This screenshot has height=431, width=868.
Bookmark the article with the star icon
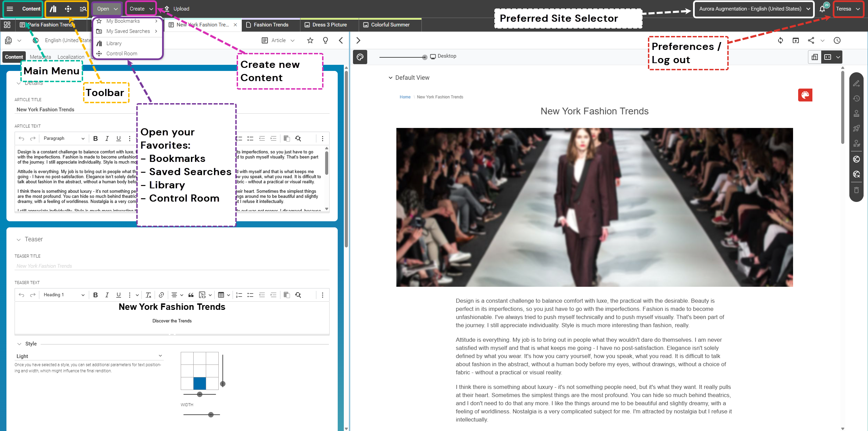coord(310,40)
